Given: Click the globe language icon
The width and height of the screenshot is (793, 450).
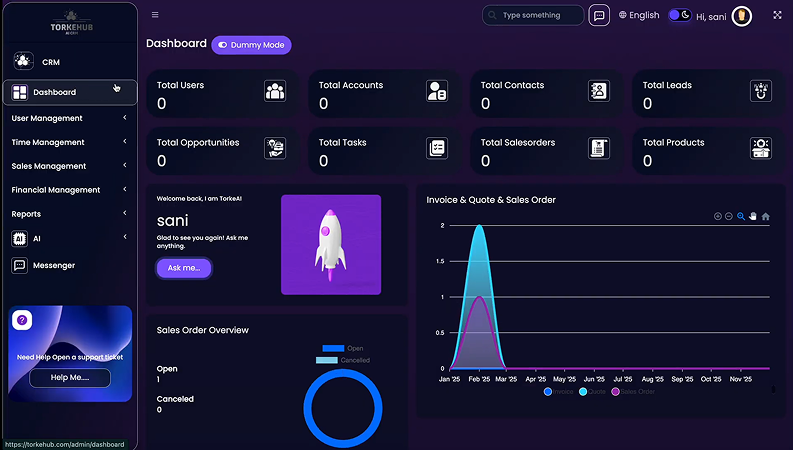Looking at the screenshot, I should point(623,15).
